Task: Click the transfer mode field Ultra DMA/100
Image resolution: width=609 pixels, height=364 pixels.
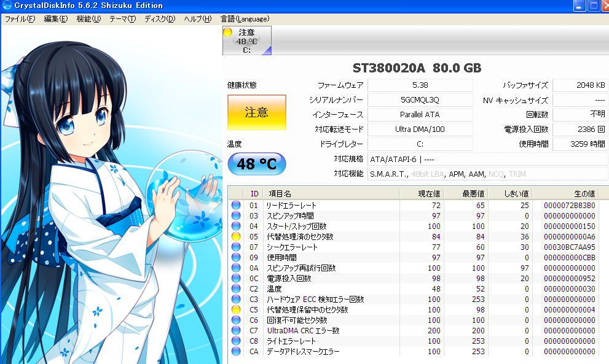Action: point(420,130)
